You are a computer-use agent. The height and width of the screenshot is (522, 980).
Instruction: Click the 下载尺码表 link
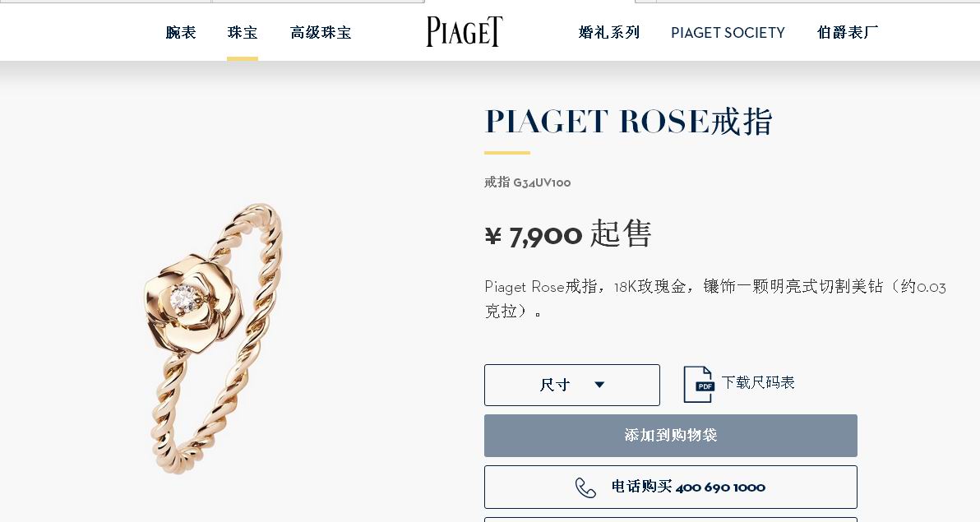(x=758, y=382)
